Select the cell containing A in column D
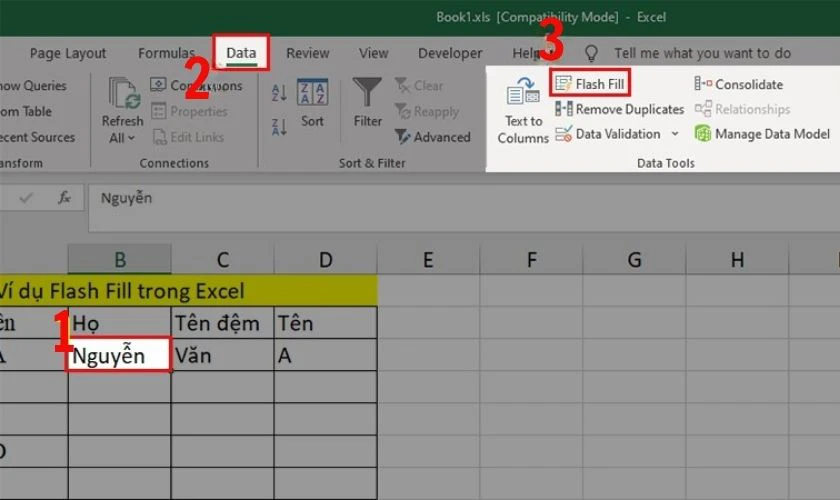 tap(325, 355)
